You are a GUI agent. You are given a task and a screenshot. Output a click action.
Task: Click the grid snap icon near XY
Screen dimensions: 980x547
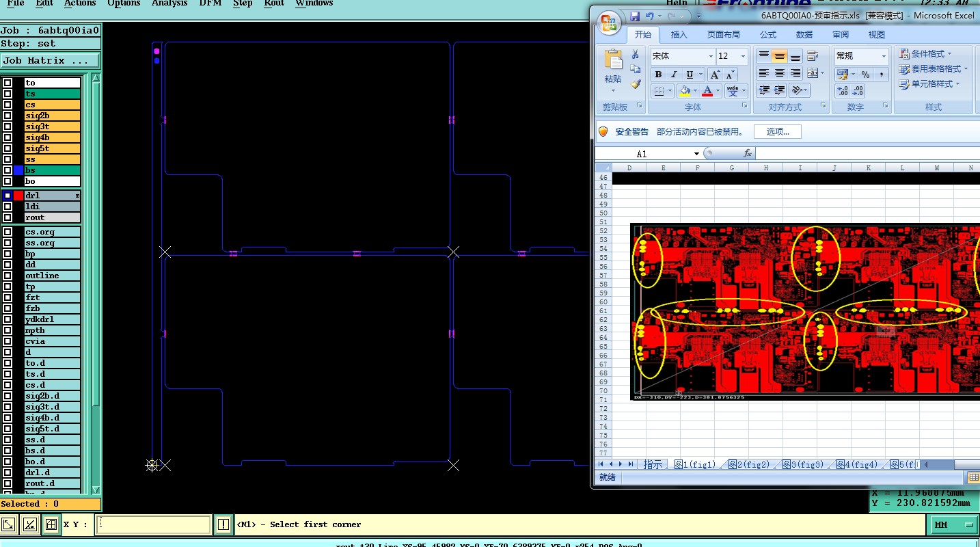point(51,524)
